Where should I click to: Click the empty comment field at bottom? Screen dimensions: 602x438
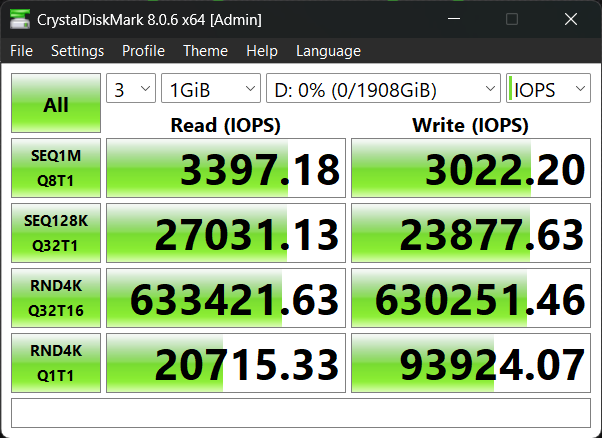300,411
